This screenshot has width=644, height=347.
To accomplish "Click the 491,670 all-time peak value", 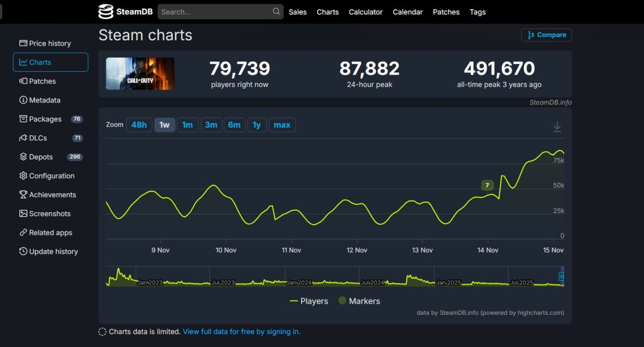I will click(x=500, y=69).
